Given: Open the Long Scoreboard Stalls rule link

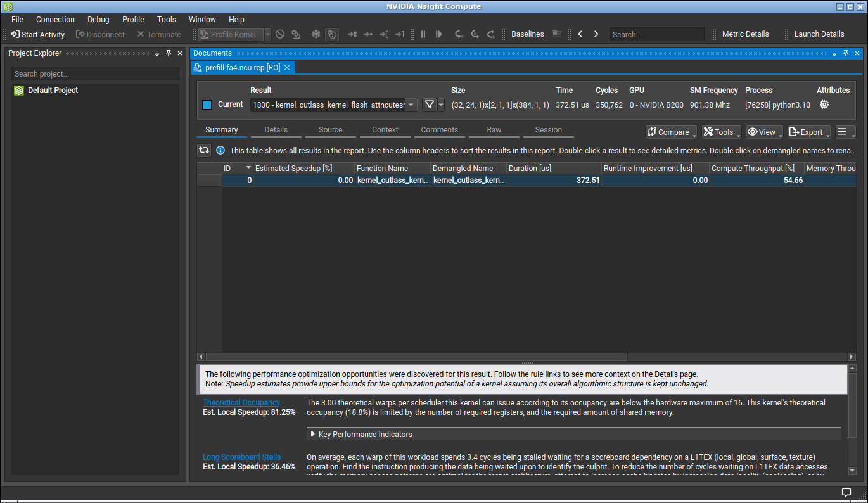Looking at the screenshot, I should coord(241,457).
